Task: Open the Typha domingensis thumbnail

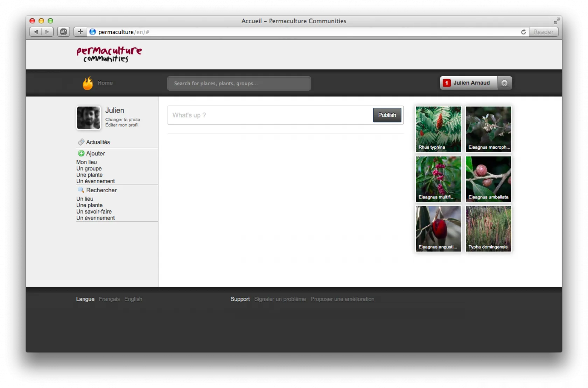Action: pos(488,229)
